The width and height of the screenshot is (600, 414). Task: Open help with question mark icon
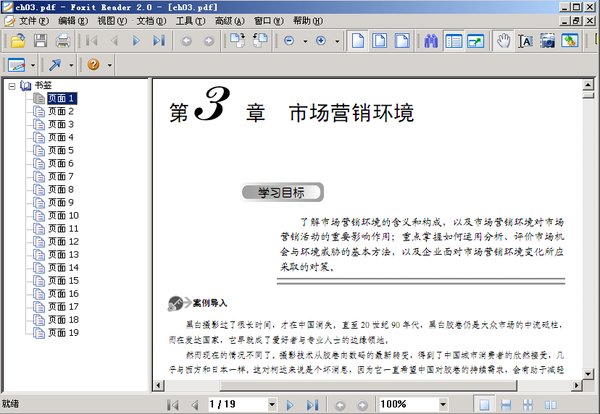click(93, 64)
